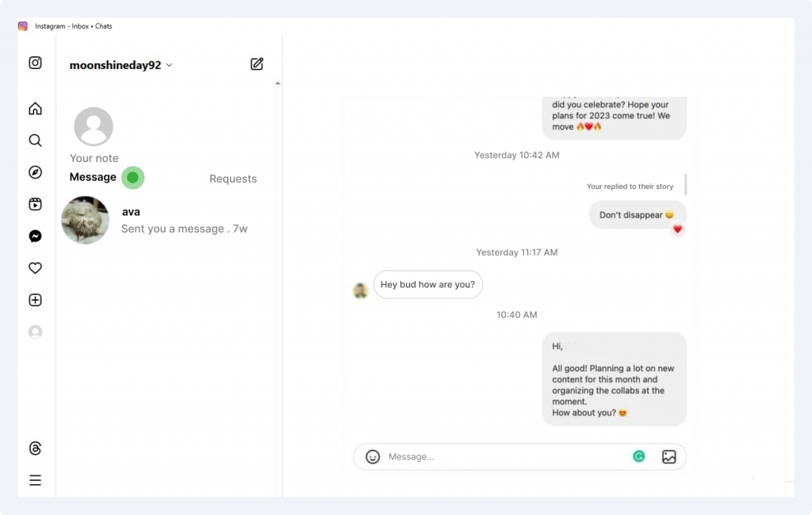Viewport: 812px width, 515px height.
Task: Click the scroll up arrow in chat list
Action: [x=278, y=83]
